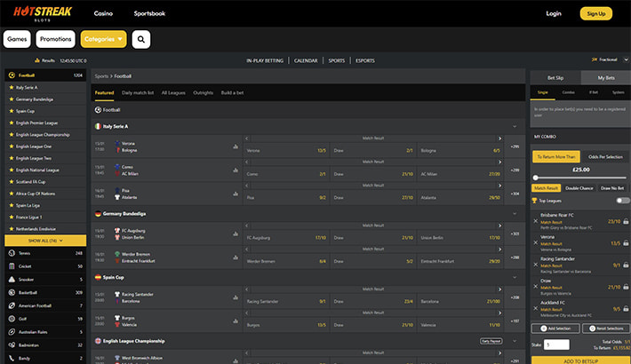This screenshot has height=364, width=631.
Task: Open the Categories dropdown
Action: click(103, 39)
